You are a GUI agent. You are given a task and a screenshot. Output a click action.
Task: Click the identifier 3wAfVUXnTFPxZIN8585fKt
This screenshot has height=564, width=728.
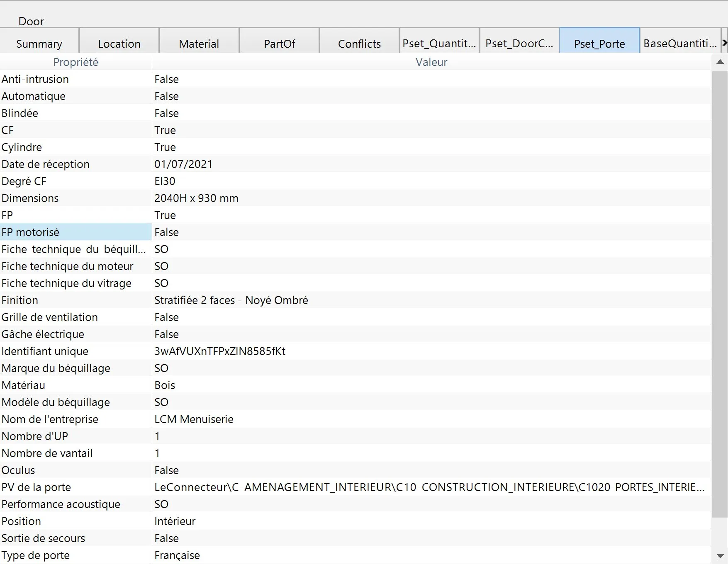(220, 351)
